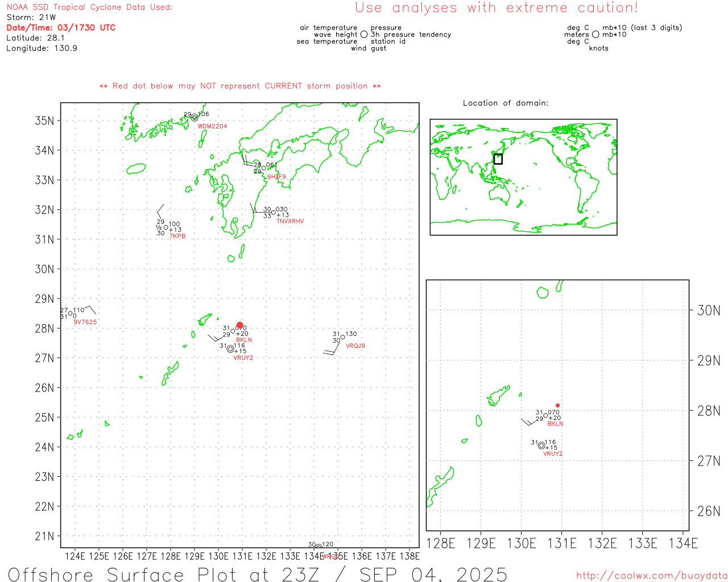Click the legend circle beside 'meters'
The width and height of the screenshot is (728, 582).
[595, 34]
